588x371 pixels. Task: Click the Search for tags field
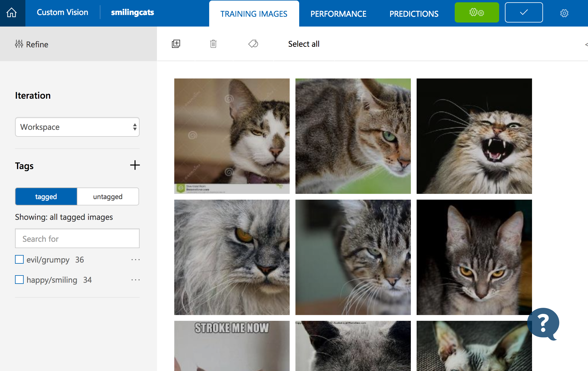click(77, 239)
